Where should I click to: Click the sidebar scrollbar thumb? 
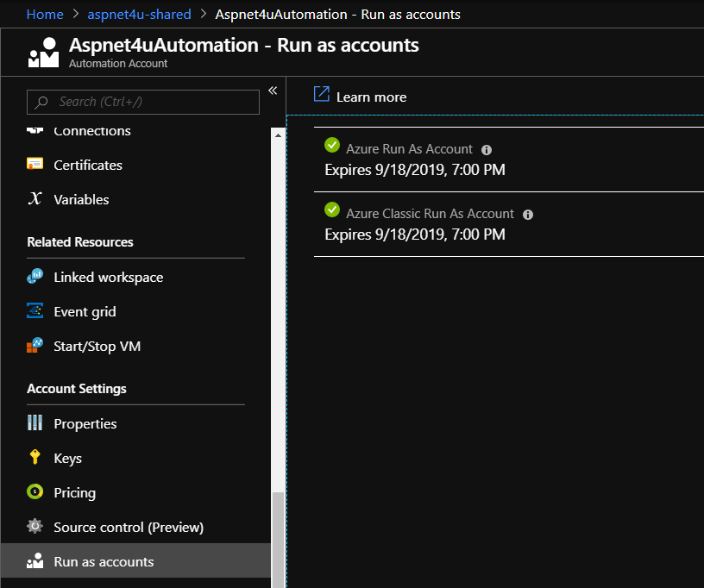click(x=279, y=540)
